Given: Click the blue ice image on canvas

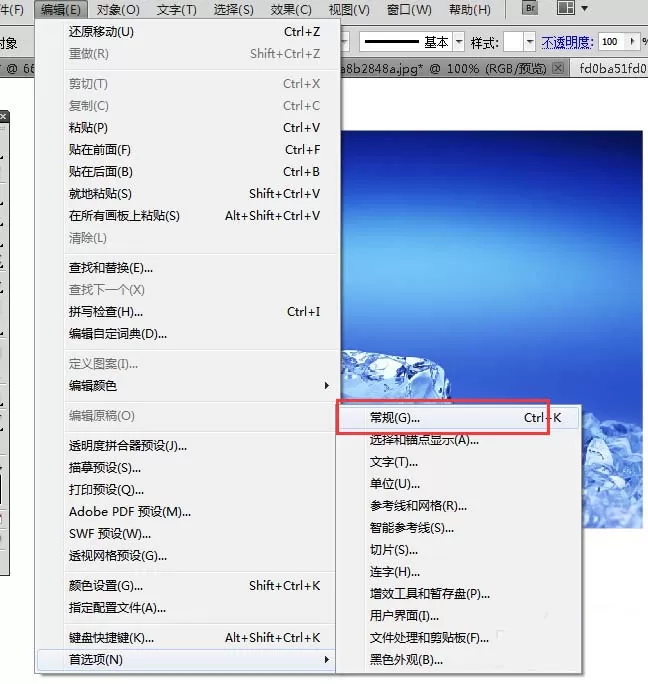Looking at the screenshot, I should coord(492,266).
